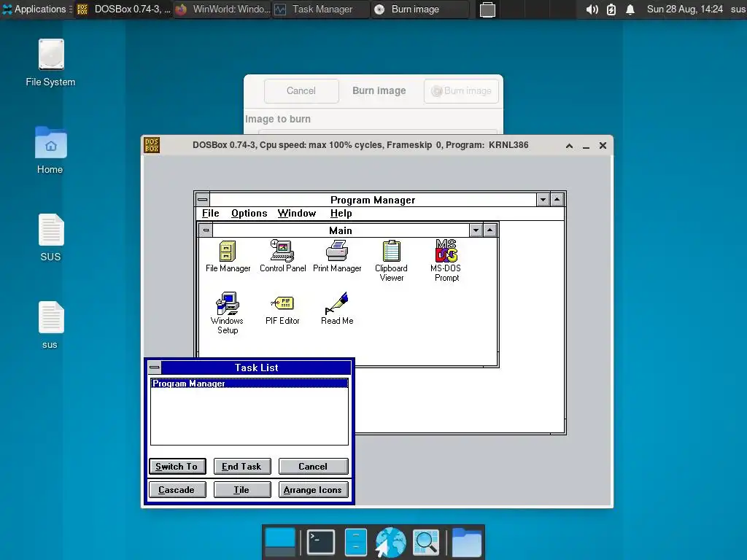
Task: Click the Main group maximize up arrow
Action: point(489,230)
